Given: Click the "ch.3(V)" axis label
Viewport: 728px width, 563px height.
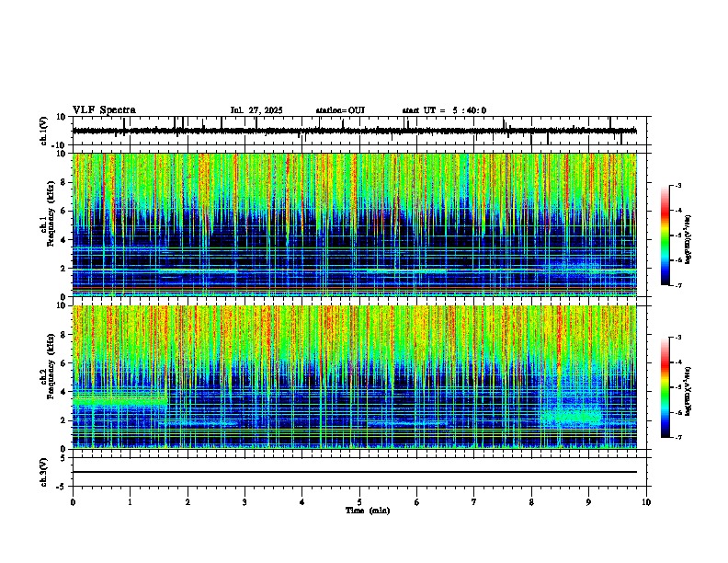Looking at the screenshot, I should (44, 472).
